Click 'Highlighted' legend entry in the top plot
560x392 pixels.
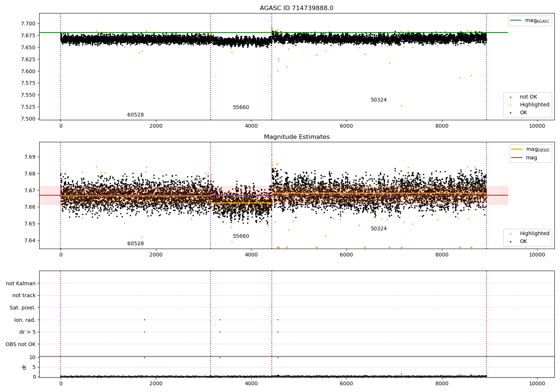point(529,105)
